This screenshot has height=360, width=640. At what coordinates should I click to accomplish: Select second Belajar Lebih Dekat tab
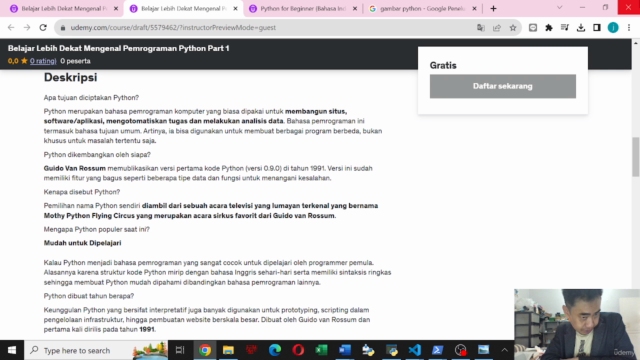pos(184,9)
